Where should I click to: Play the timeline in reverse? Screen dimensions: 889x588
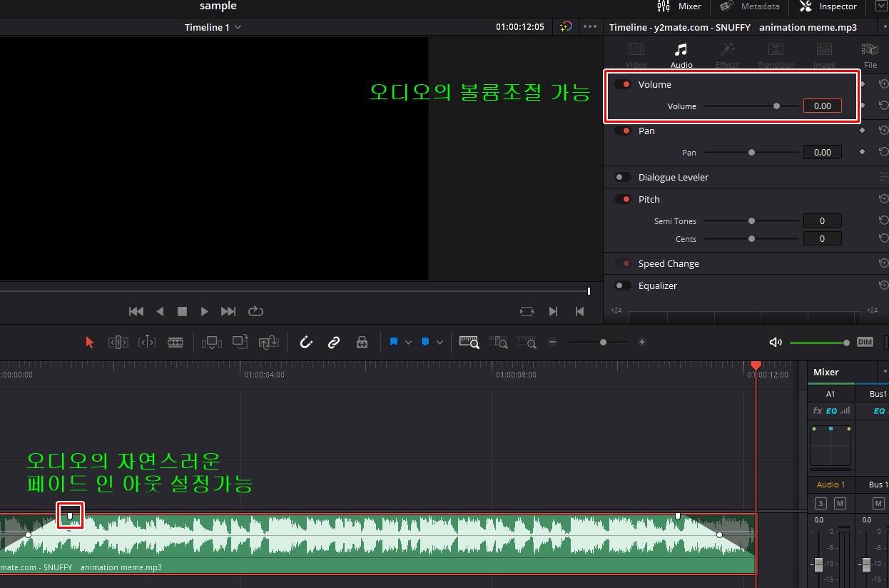160,311
